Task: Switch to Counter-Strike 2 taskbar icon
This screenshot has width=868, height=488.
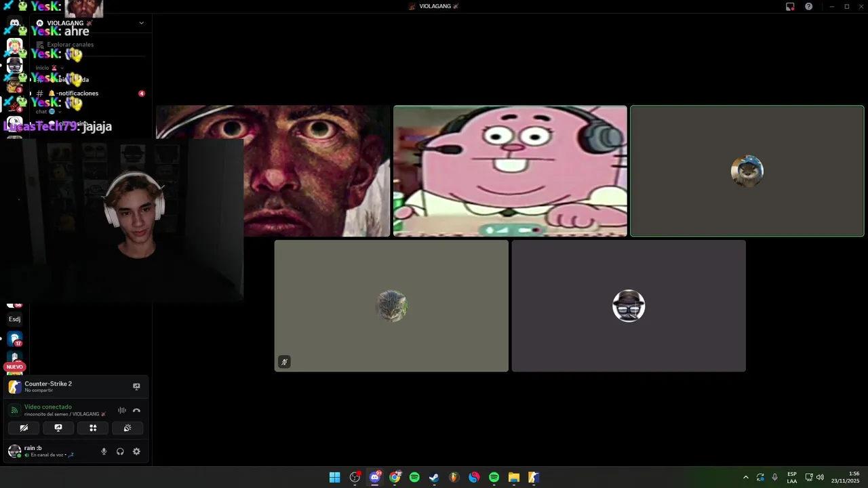Action: coord(534,477)
